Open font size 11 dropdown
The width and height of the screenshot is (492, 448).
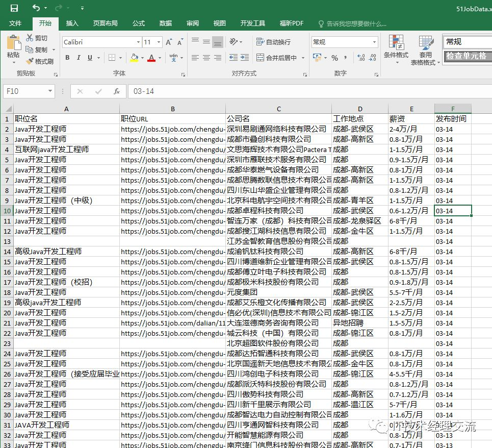159,42
